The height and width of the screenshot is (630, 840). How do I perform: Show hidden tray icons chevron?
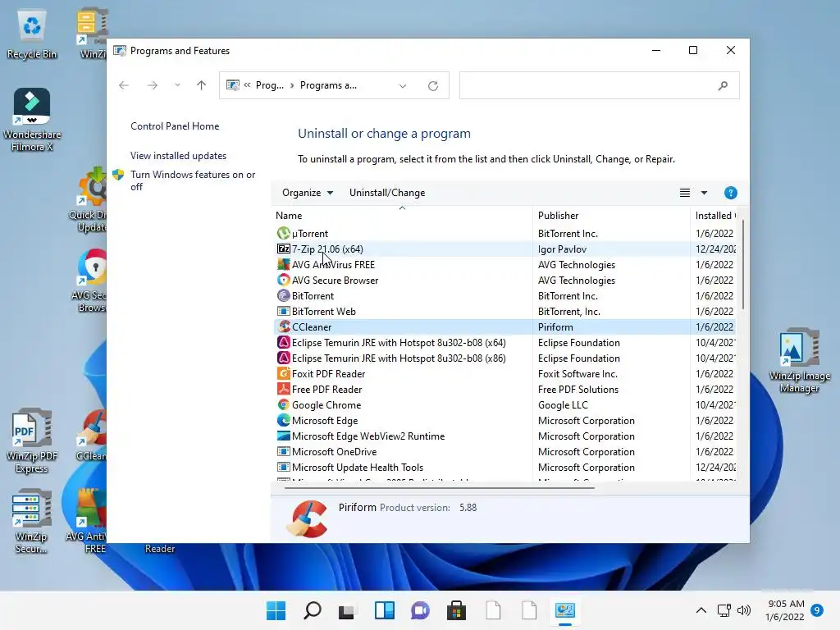click(x=701, y=610)
